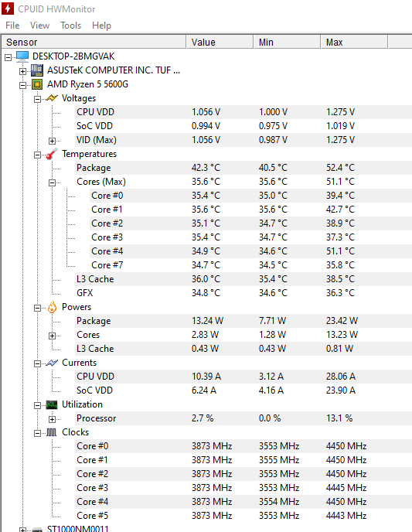Click the Powers flame icon
The height and width of the screenshot is (532, 412).
(52, 307)
